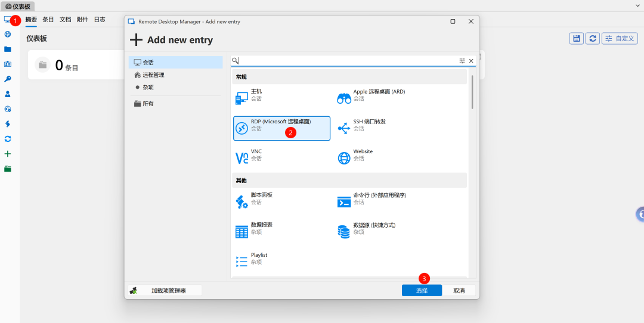
Task: Choose the Apple 远程桌面 (ARD) entry
Action: tap(383, 98)
